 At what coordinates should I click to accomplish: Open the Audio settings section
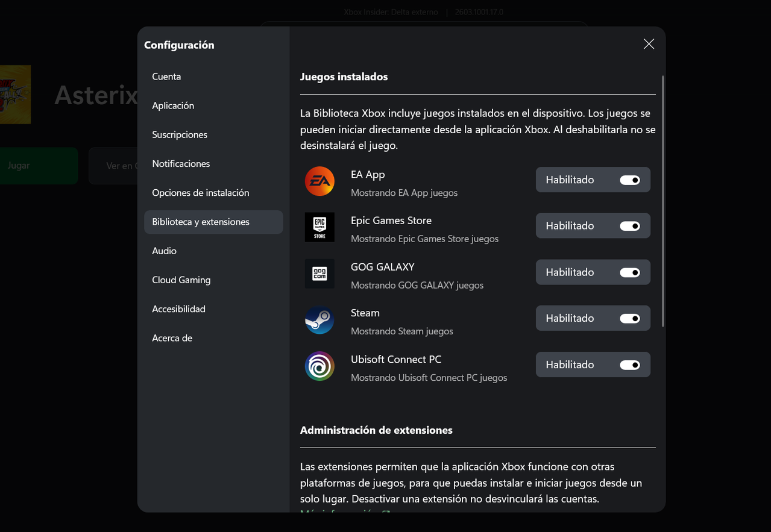(x=213, y=251)
